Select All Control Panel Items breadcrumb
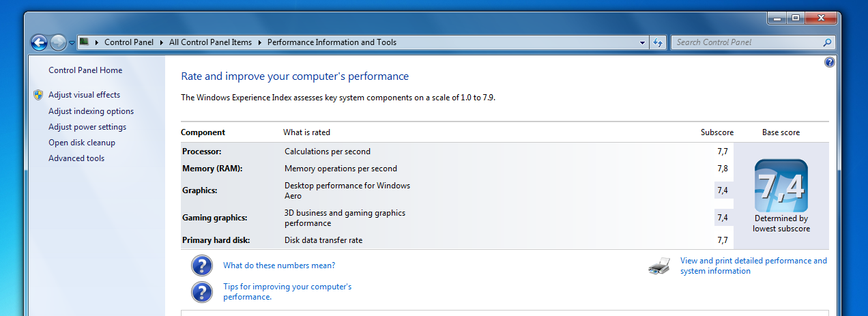This screenshot has width=868, height=316. point(210,42)
